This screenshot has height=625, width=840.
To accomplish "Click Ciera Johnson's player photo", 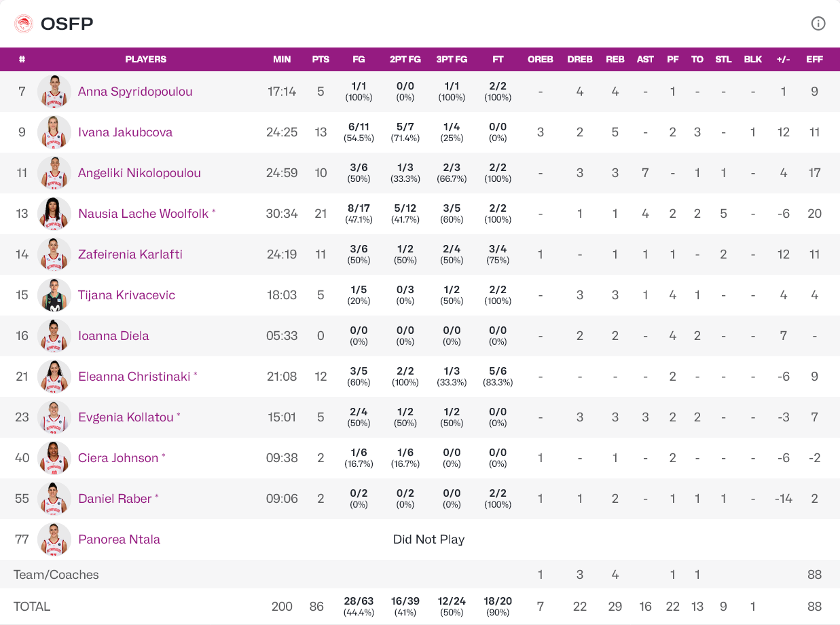I will (54, 458).
